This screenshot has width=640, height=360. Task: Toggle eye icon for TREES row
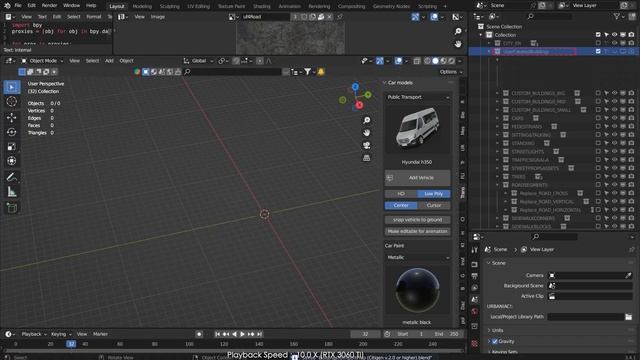coord(615,176)
